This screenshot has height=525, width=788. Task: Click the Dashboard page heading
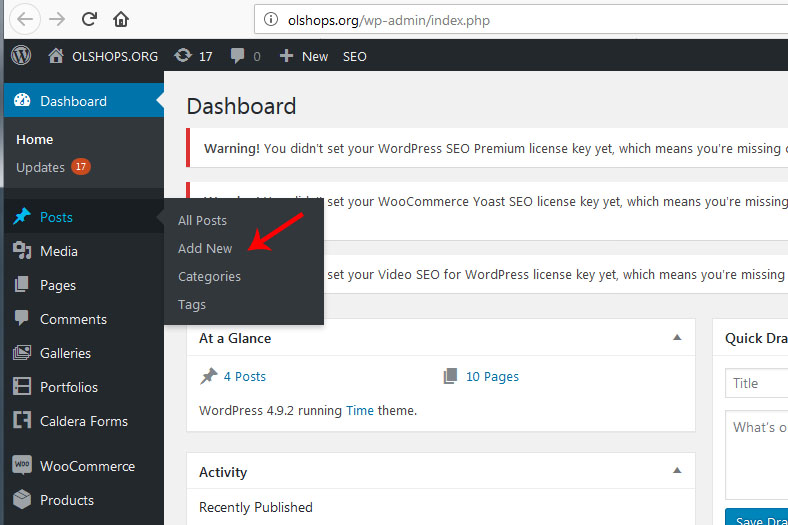[241, 107]
